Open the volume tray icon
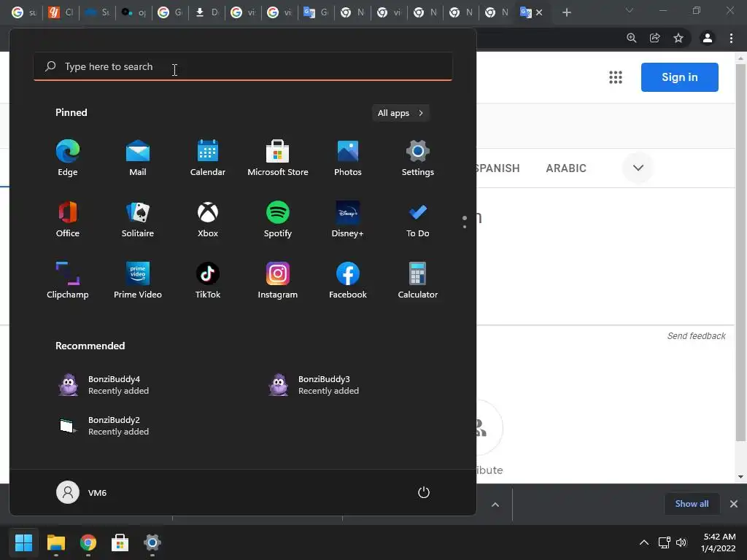Viewport: 747px width, 560px height. coord(681,542)
